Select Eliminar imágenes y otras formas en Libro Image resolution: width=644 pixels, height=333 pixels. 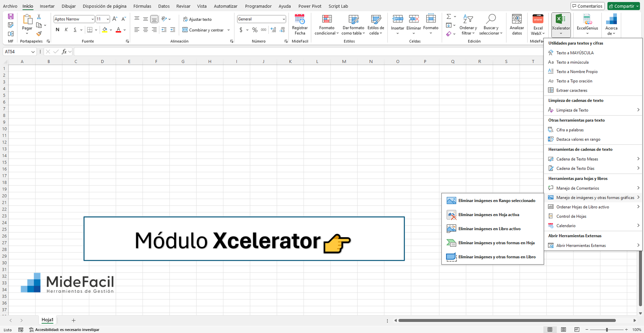point(493,257)
